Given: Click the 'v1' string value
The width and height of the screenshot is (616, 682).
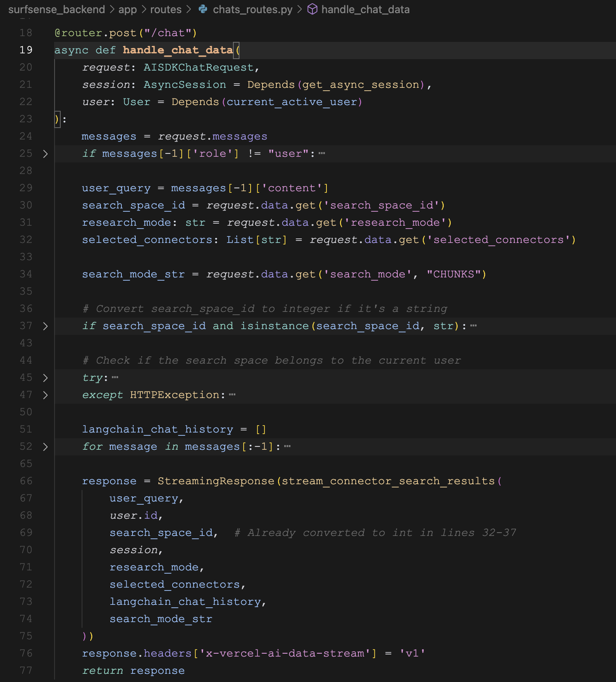Looking at the screenshot, I should [412, 653].
